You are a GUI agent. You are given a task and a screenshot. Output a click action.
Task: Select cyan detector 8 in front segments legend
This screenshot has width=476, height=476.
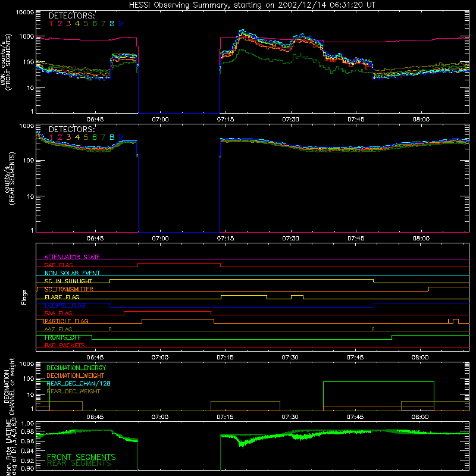tap(112, 24)
